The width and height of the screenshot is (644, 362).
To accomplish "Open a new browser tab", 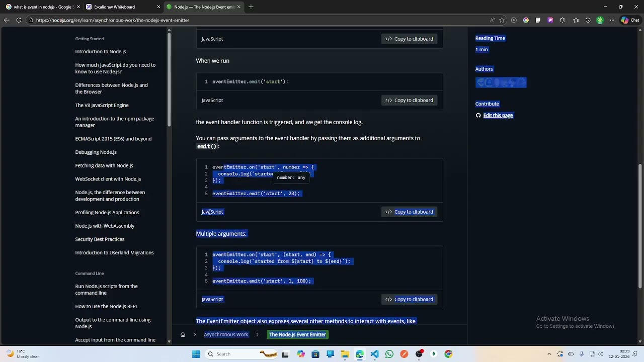I will click(x=251, y=7).
